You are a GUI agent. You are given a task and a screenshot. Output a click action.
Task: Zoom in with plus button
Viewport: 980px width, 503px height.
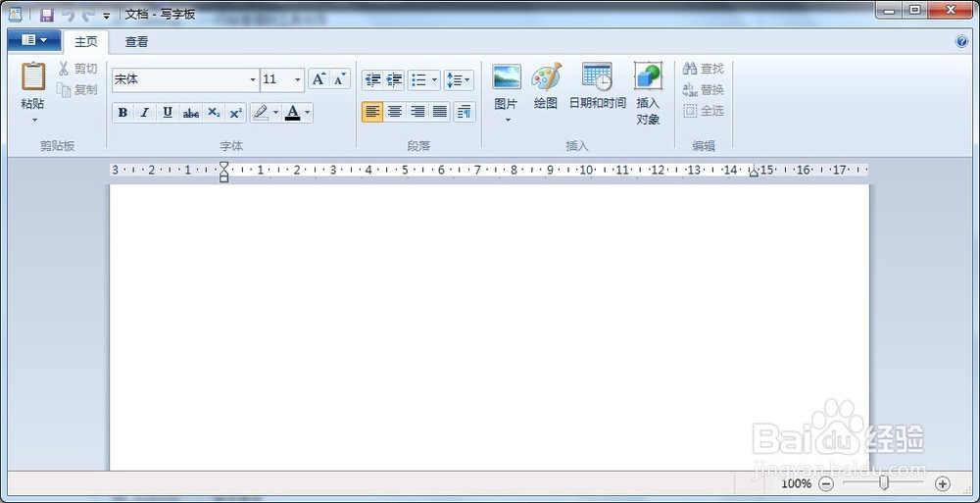[943, 483]
